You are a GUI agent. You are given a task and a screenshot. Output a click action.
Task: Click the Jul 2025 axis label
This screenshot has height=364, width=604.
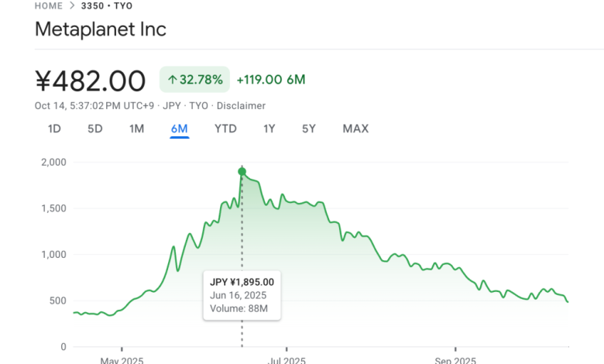pos(286,359)
